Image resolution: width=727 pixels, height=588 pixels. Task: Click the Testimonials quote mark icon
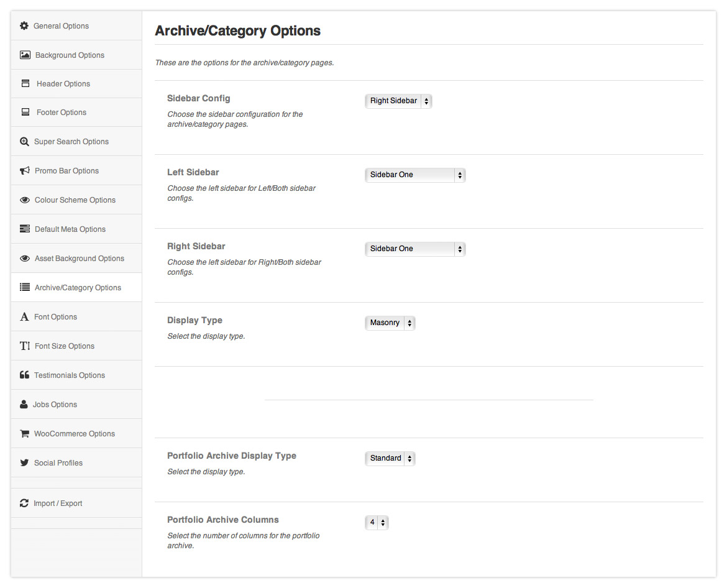25,375
